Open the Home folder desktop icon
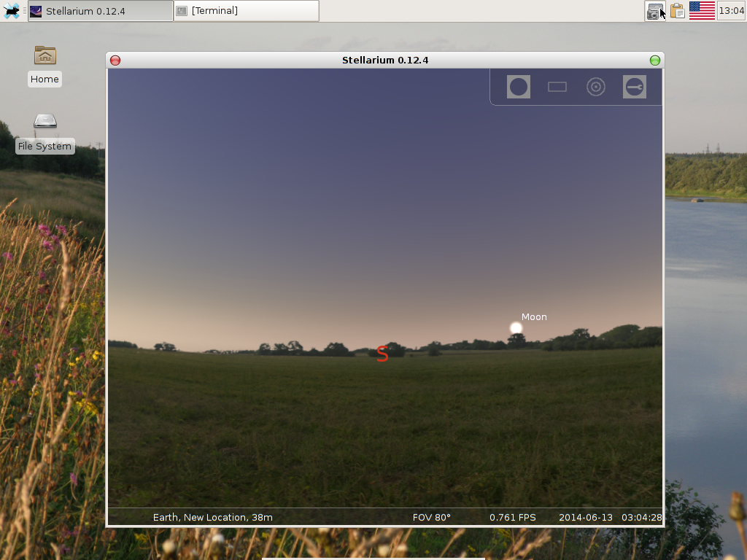Viewport: 747px width, 560px height. [44, 66]
